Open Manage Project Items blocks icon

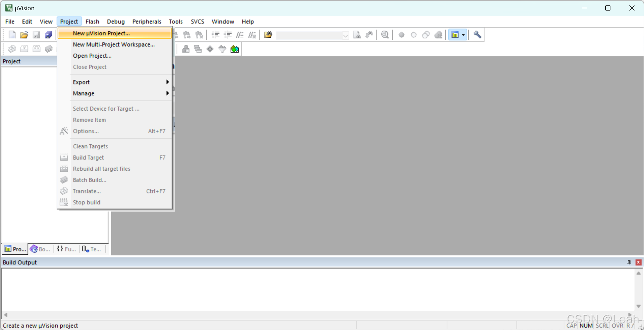coord(186,49)
